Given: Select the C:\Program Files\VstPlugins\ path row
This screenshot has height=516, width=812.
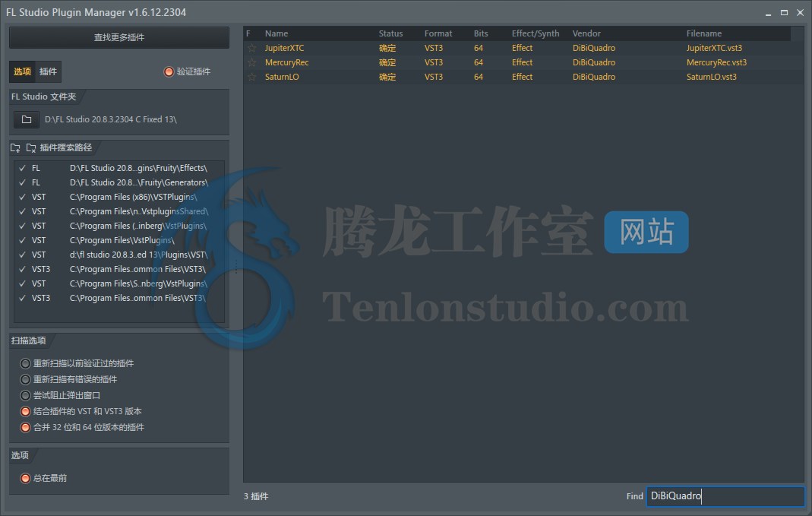Looking at the screenshot, I should click(x=119, y=241).
